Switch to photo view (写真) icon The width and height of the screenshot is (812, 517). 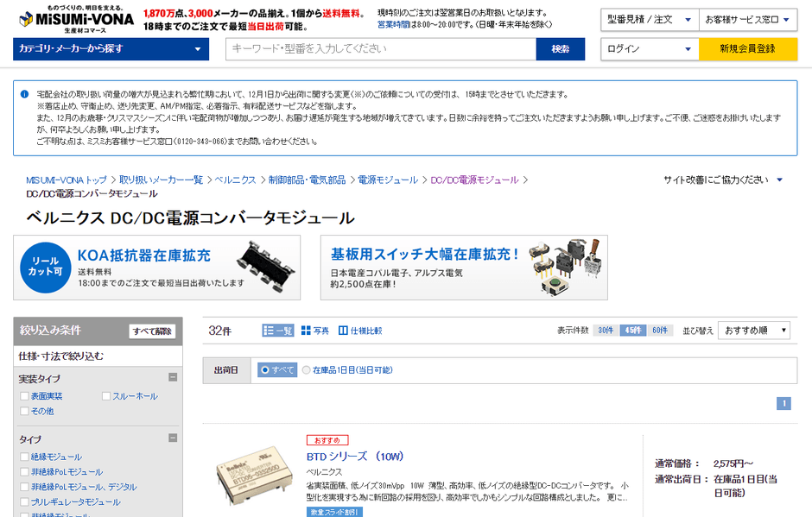point(314,331)
